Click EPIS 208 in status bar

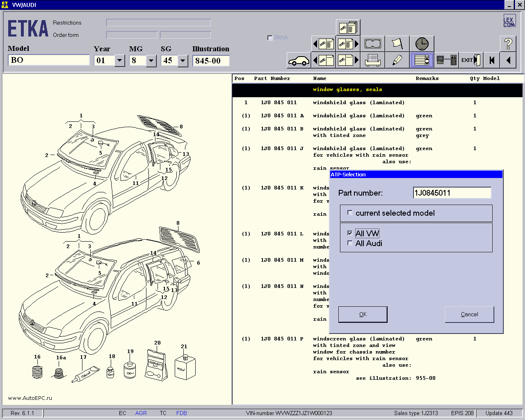462,413
